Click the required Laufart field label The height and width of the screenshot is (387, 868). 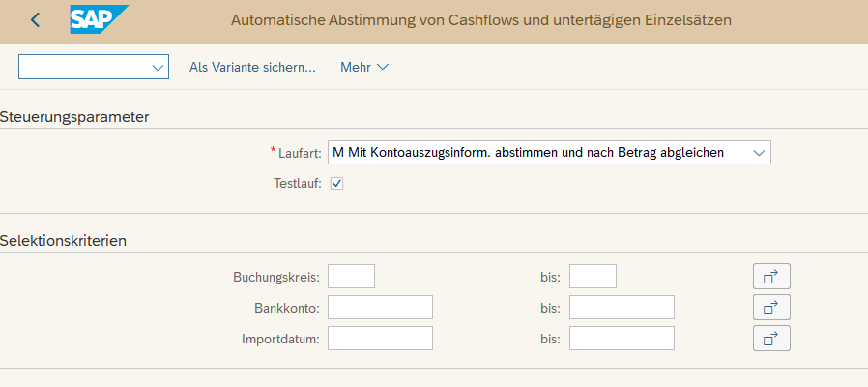coord(298,153)
